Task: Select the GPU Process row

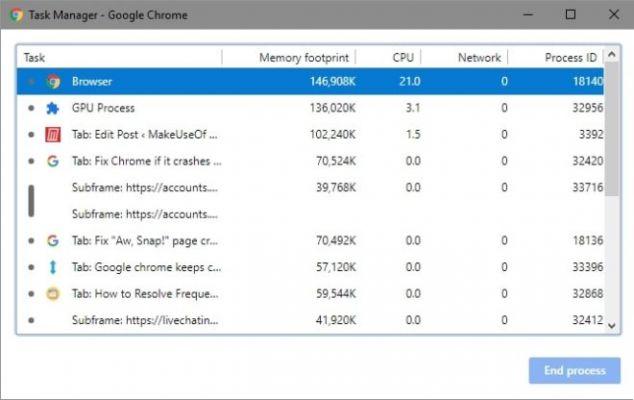Action: click(310, 108)
